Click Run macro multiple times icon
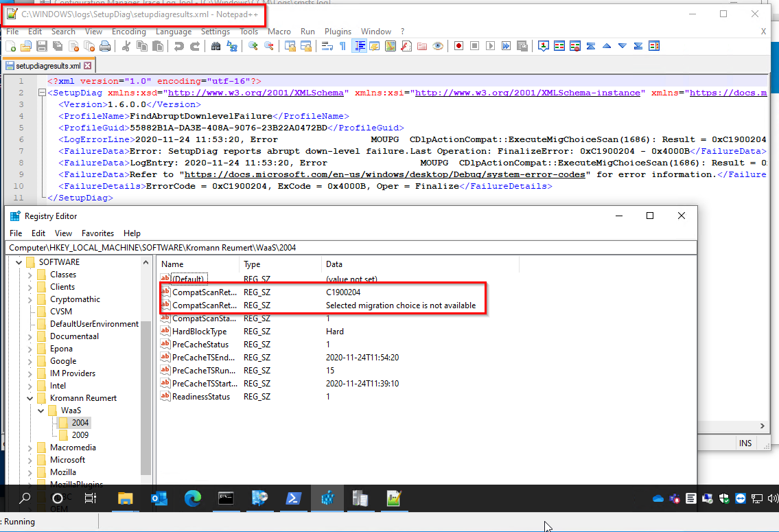The width and height of the screenshot is (779, 532). pos(506,46)
